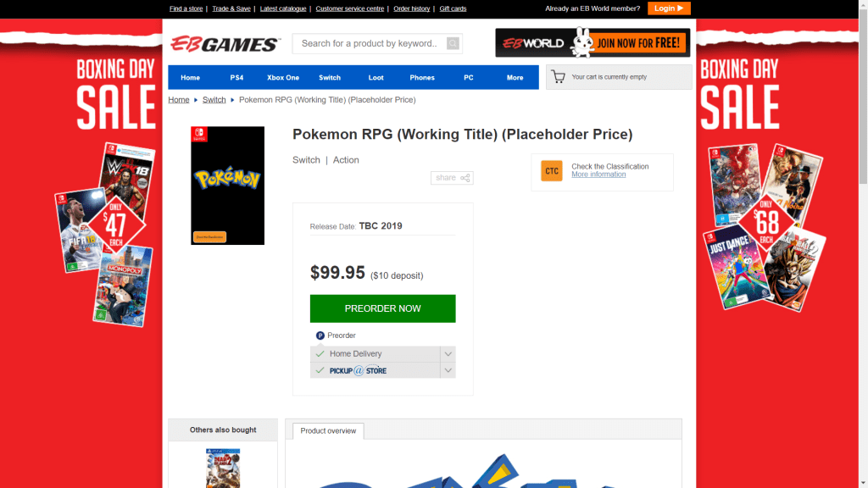Toggle the Pickup at Store checkmark
The height and width of the screenshot is (488, 868).
320,370
